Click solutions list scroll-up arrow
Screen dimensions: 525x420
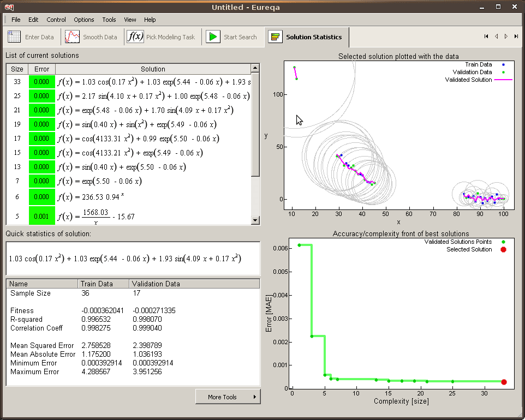pos(255,68)
